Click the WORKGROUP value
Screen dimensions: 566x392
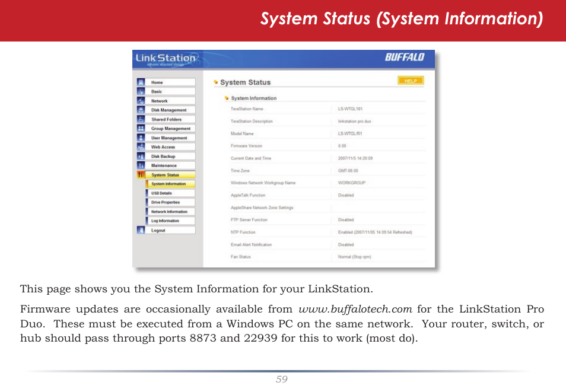[x=352, y=183]
